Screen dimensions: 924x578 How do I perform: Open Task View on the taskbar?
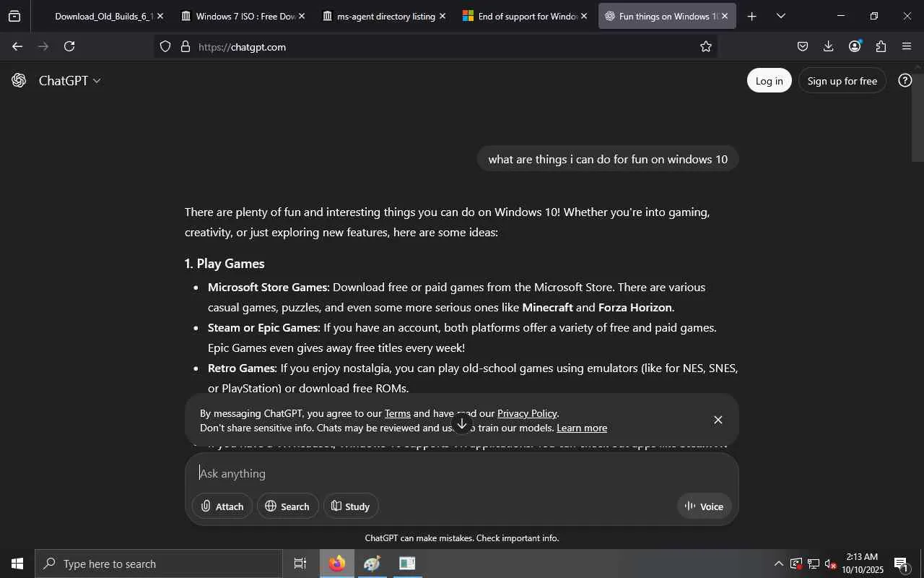coord(300,564)
